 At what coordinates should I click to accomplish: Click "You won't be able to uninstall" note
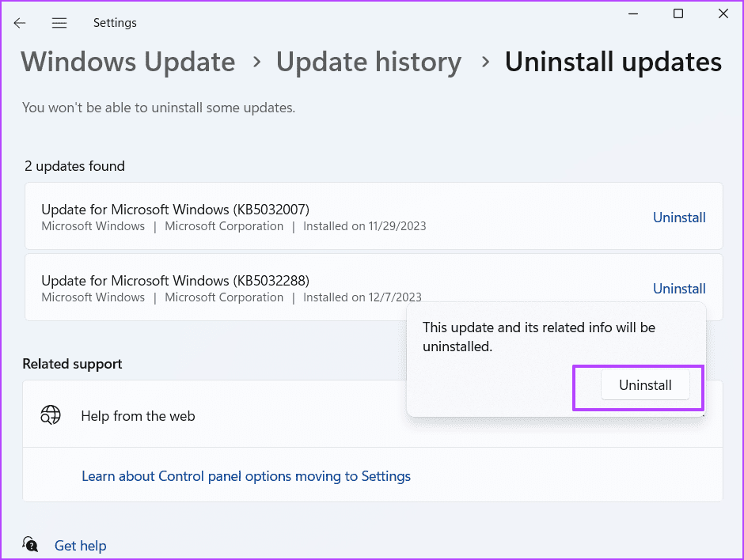158,108
